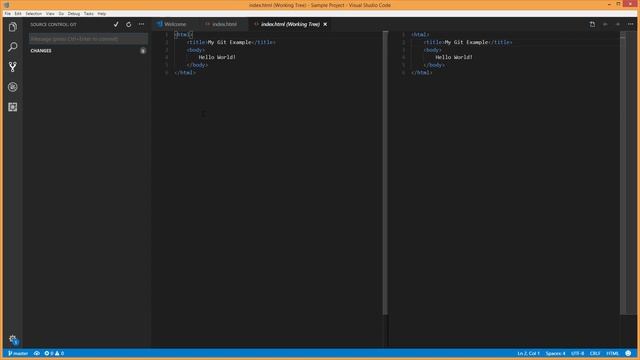Select the Source Control view icon
The height and width of the screenshot is (360, 640).
13,67
